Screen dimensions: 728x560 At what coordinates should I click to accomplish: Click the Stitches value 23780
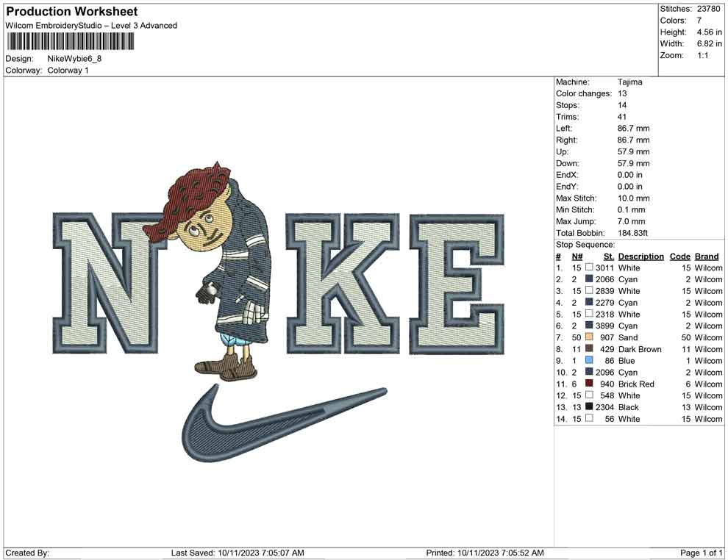tap(710, 9)
